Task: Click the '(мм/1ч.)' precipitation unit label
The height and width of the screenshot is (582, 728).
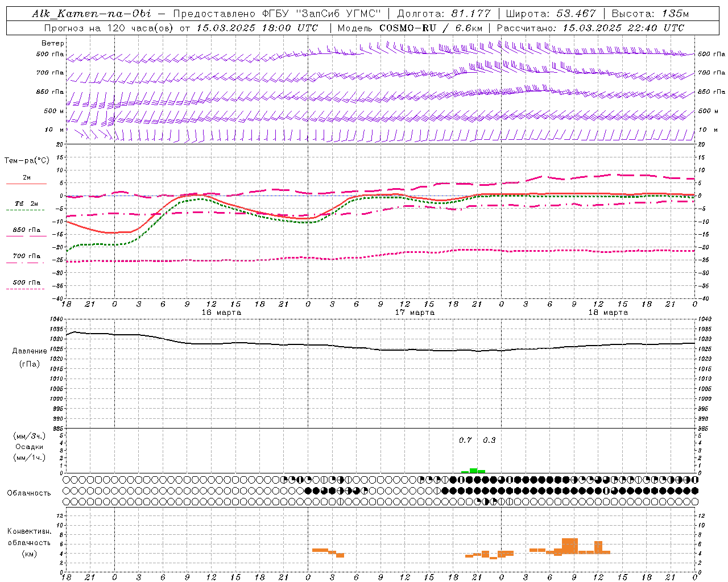Action: [30, 458]
